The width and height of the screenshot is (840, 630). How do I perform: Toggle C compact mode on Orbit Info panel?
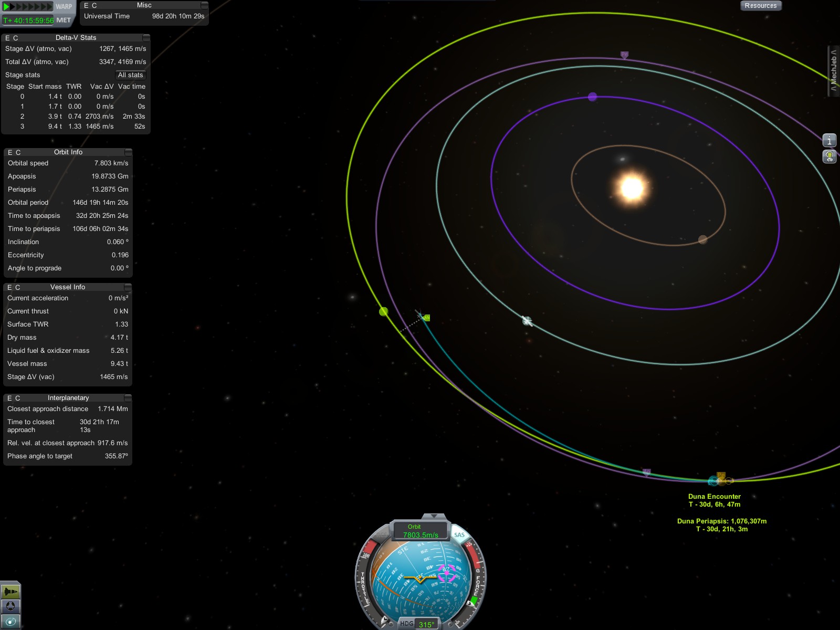click(x=18, y=152)
